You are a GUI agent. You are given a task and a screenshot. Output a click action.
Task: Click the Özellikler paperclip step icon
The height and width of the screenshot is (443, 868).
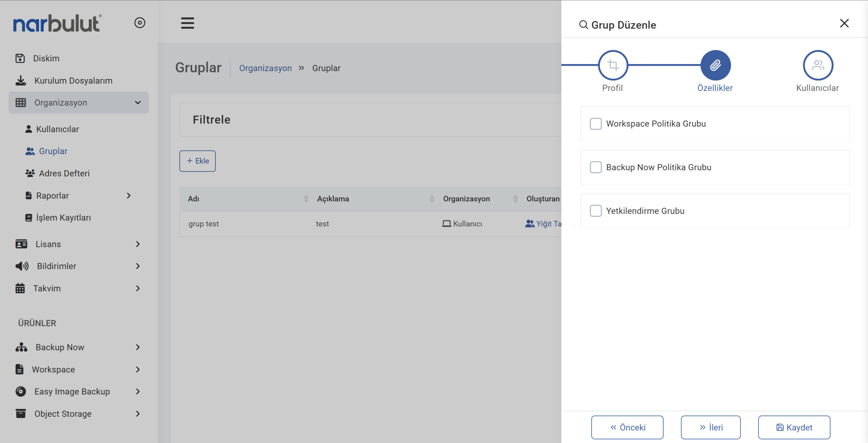click(715, 65)
